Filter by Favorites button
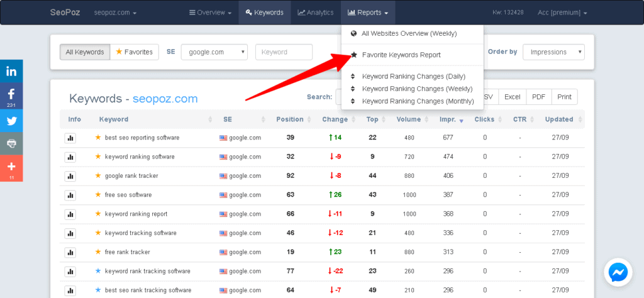The image size is (644, 298). click(135, 52)
